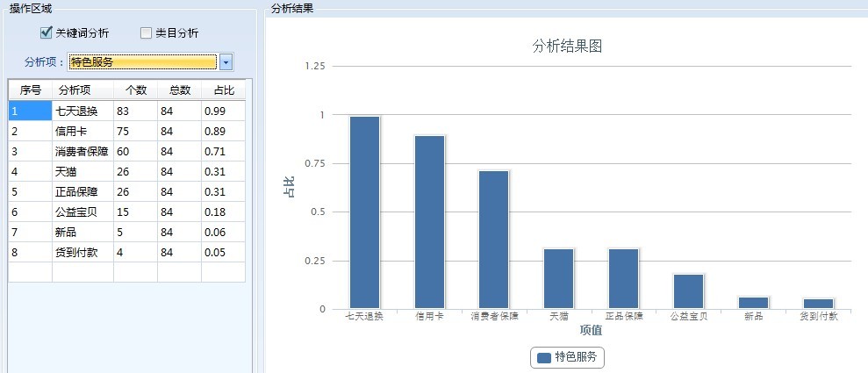Select the 消费者保障 table cell

(83, 152)
